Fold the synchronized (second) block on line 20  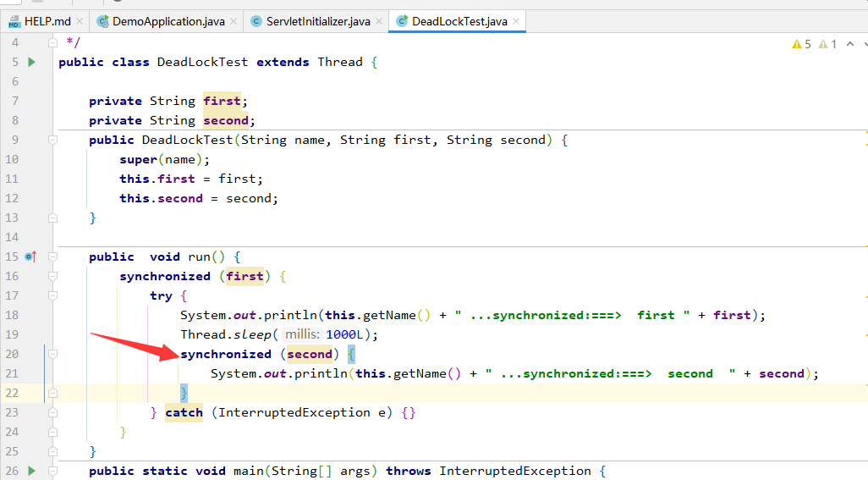(x=52, y=354)
